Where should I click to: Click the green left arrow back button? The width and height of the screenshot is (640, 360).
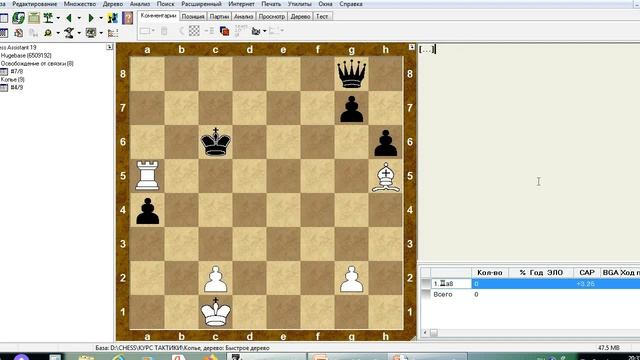pos(69,18)
